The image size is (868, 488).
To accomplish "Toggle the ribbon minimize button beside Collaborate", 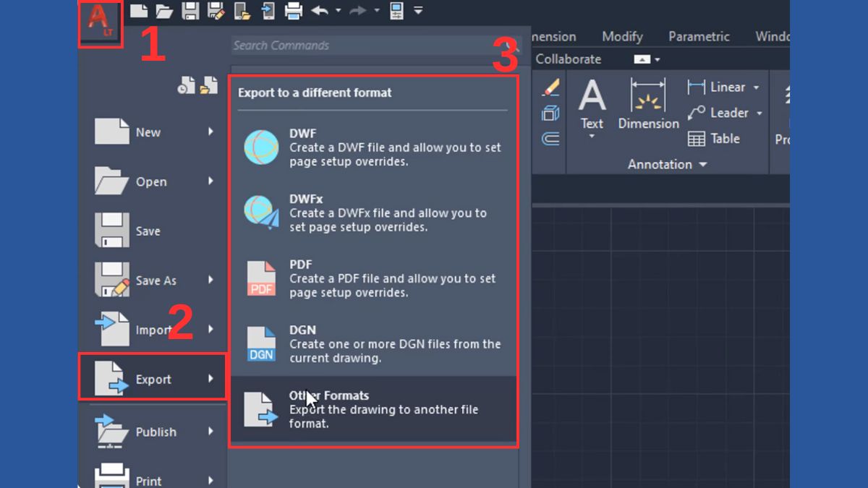I will coord(642,59).
